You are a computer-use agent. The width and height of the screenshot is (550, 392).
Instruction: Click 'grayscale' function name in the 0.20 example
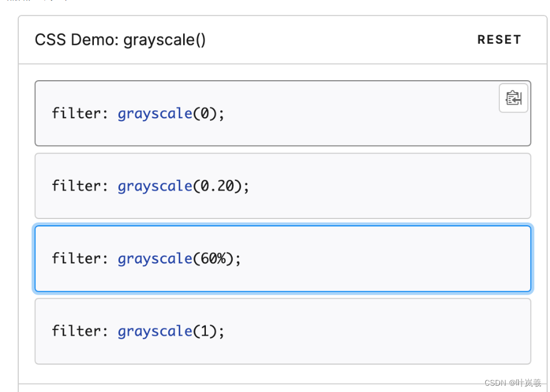point(155,186)
